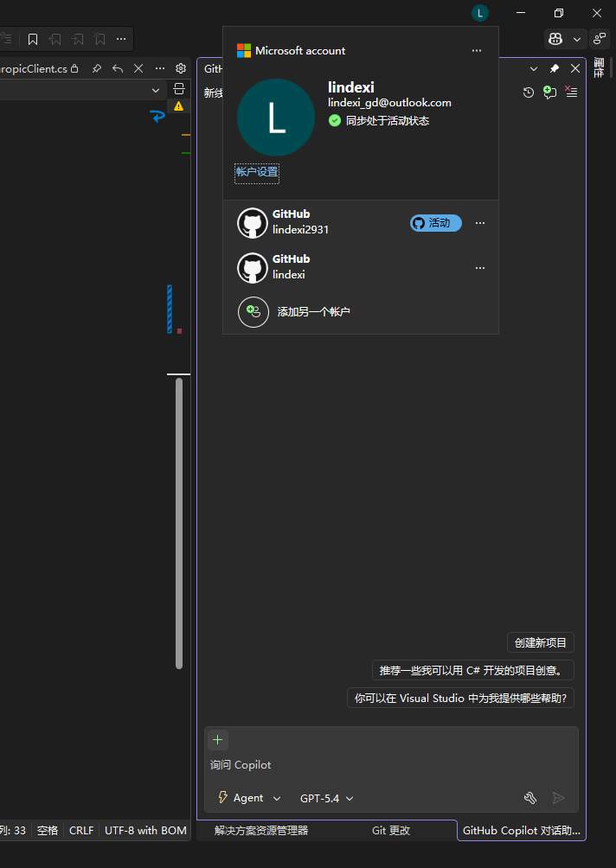This screenshot has height=868, width=616.
Task: Click the green sync status check icon
Action: pyautogui.click(x=335, y=120)
